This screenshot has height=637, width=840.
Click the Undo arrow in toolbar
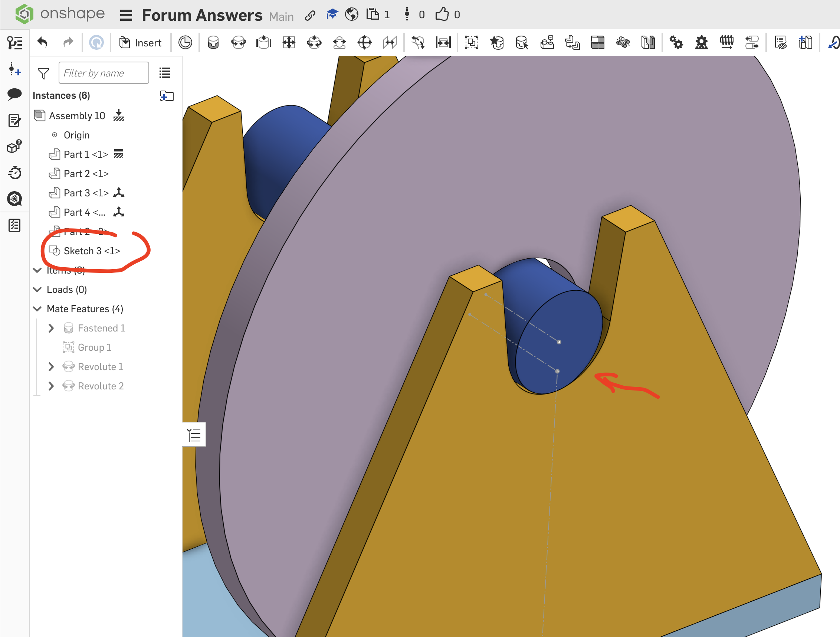(x=43, y=42)
